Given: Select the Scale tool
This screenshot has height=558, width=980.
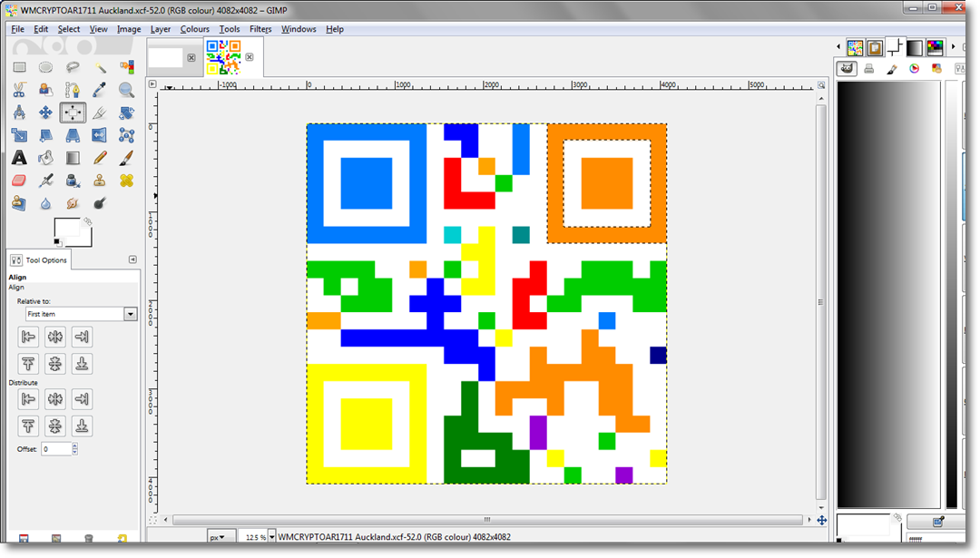Looking at the screenshot, I should (x=19, y=135).
